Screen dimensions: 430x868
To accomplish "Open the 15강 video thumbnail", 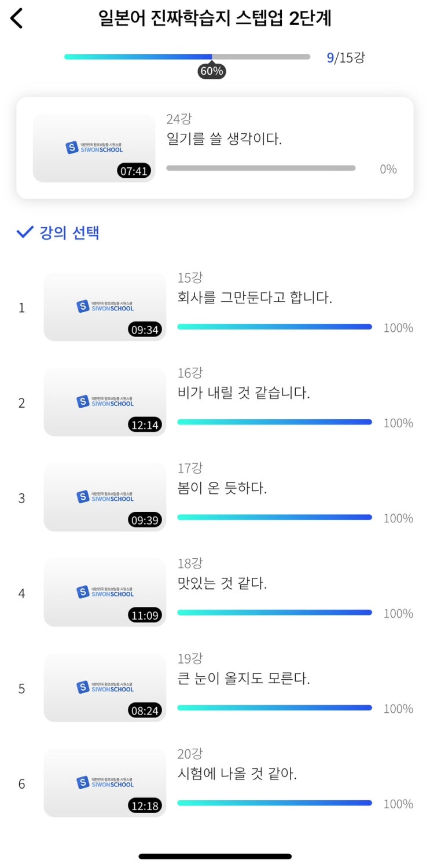I will pyautogui.click(x=105, y=307).
